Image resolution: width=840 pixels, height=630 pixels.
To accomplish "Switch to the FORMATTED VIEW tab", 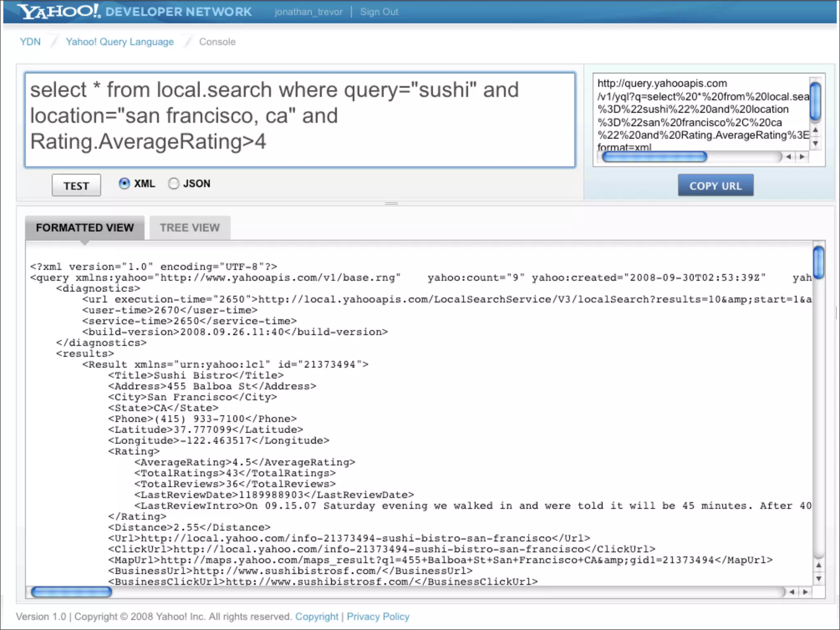I will tap(85, 228).
